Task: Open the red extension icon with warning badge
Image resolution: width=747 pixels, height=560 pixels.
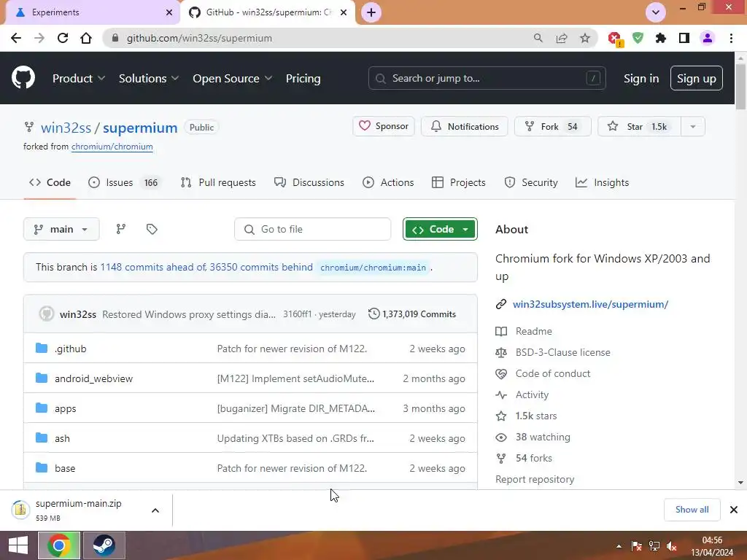Action: click(615, 39)
